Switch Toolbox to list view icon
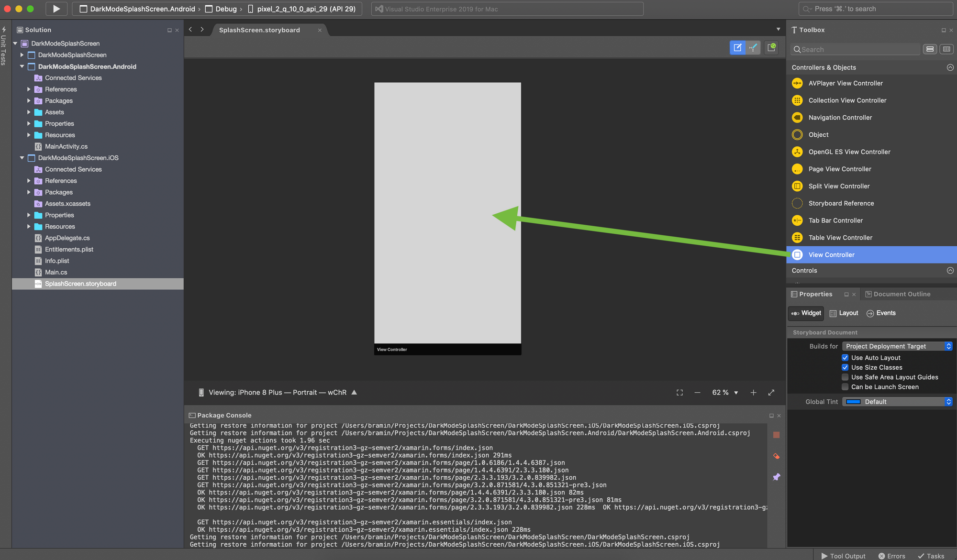Image resolution: width=957 pixels, height=560 pixels. (x=930, y=49)
